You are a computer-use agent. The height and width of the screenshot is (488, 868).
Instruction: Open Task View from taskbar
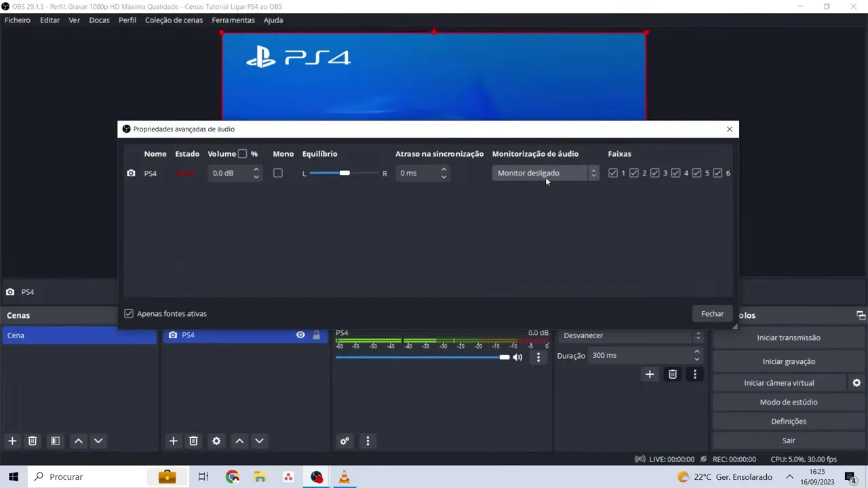(203, 476)
